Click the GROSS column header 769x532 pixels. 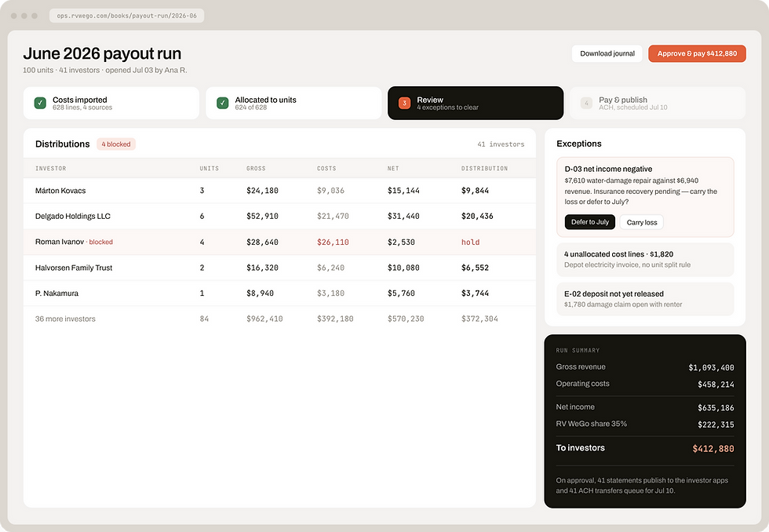(256, 168)
